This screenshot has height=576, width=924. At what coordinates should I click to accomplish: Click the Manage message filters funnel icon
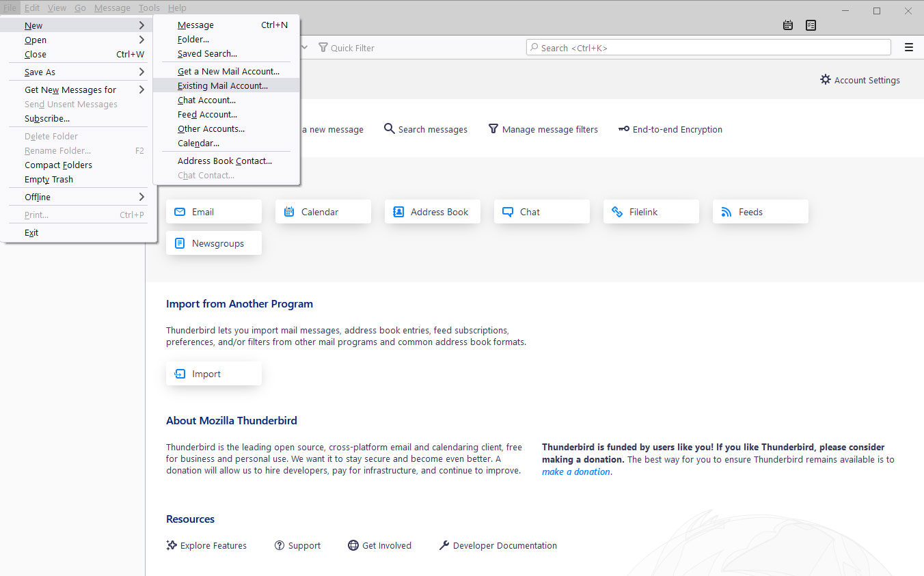click(493, 128)
